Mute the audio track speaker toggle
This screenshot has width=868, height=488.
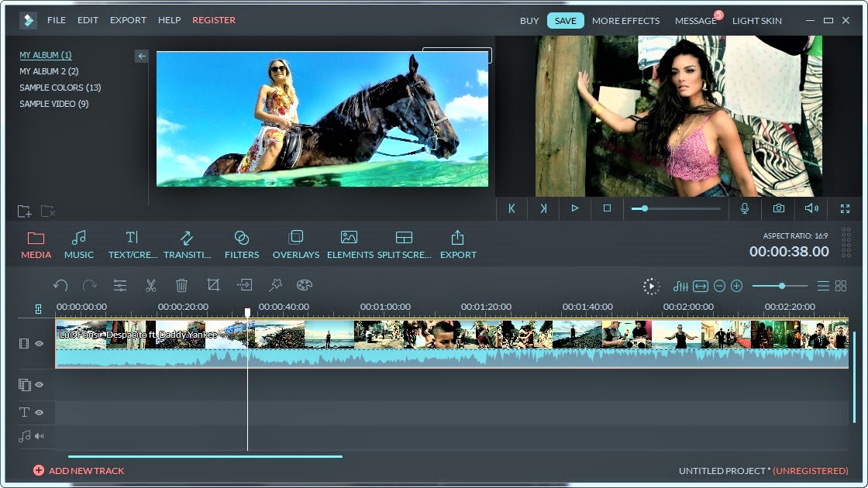click(40, 436)
